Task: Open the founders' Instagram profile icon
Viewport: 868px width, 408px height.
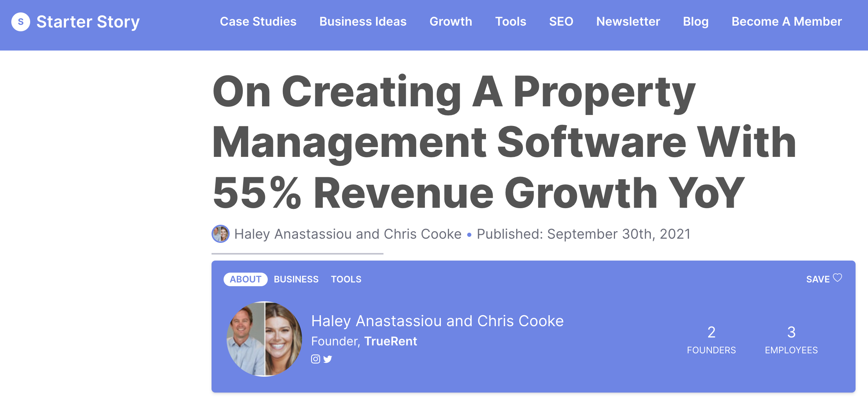Action: (x=316, y=359)
